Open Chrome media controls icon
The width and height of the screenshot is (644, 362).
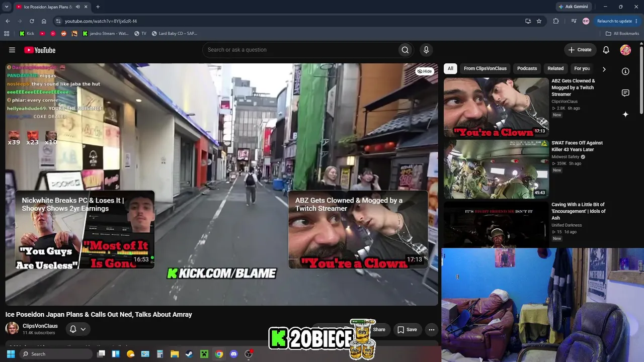pyautogui.click(x=574, y=21)
